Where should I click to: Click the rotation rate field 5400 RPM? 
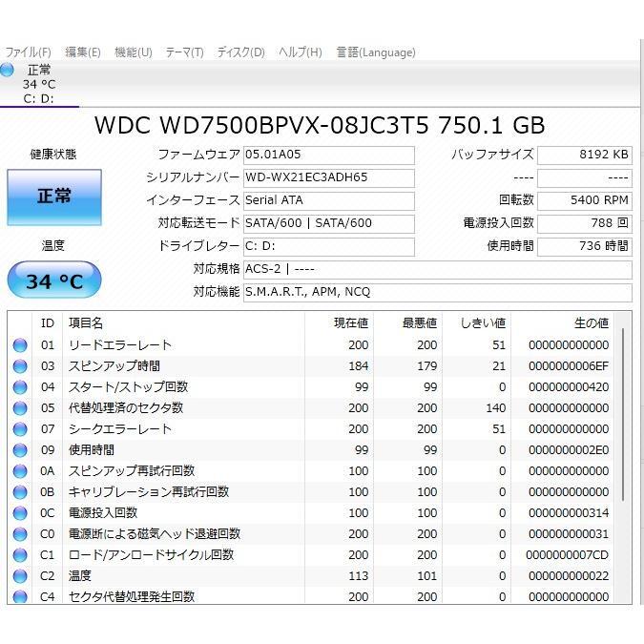coord(585,201)
